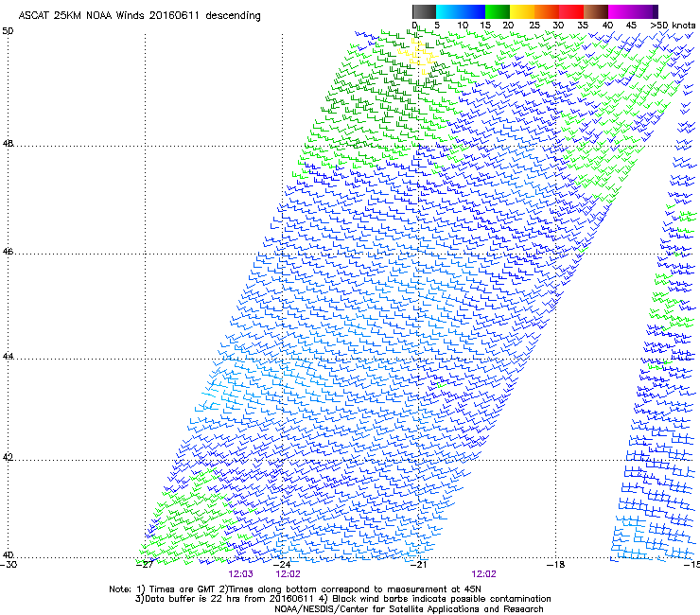This screenshot has width=700, height=615.
Task: Click the latitude axis label '44'
Action: tap(8, 357)
